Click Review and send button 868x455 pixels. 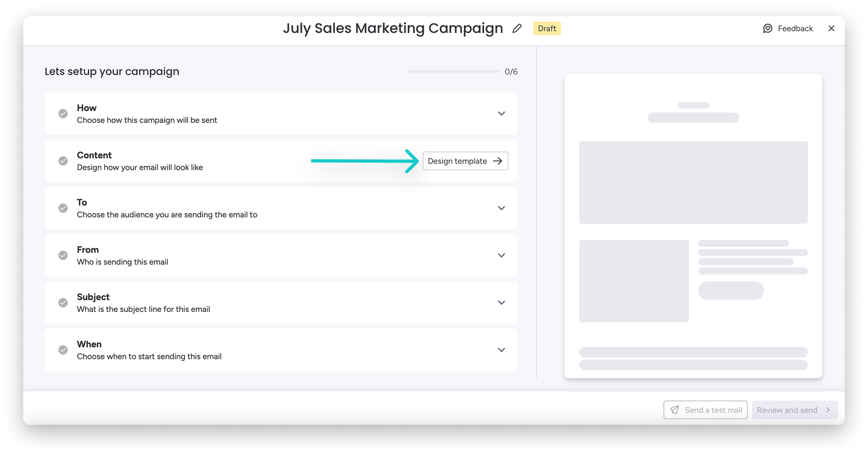(795, 410)
